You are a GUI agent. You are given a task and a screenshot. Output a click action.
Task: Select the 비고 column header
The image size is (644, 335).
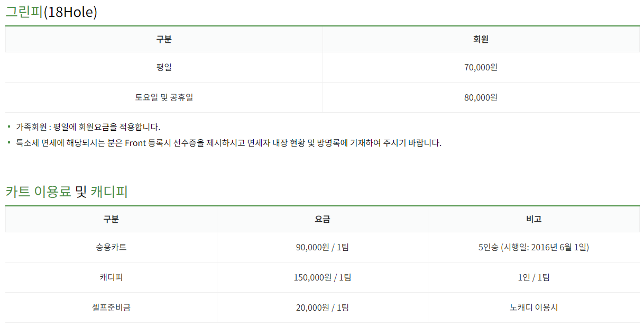(533, 219)
